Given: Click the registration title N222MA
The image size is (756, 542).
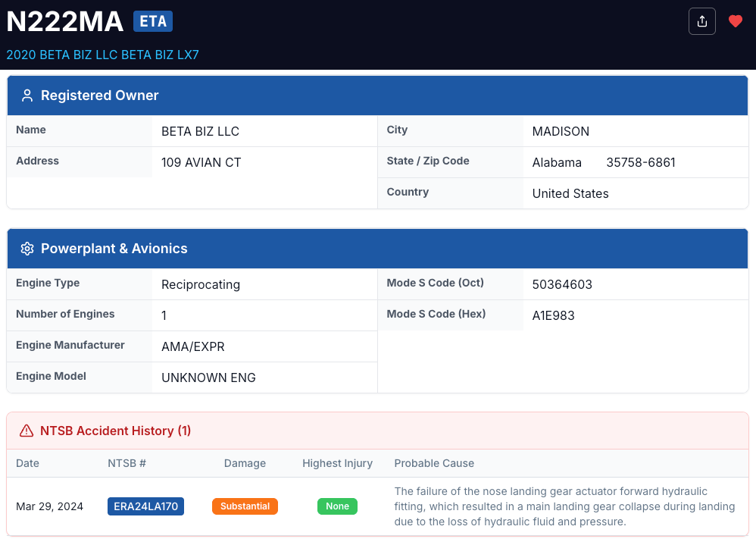Looking at the screenshot, I should pyautogui.click(x=64, y=21).
